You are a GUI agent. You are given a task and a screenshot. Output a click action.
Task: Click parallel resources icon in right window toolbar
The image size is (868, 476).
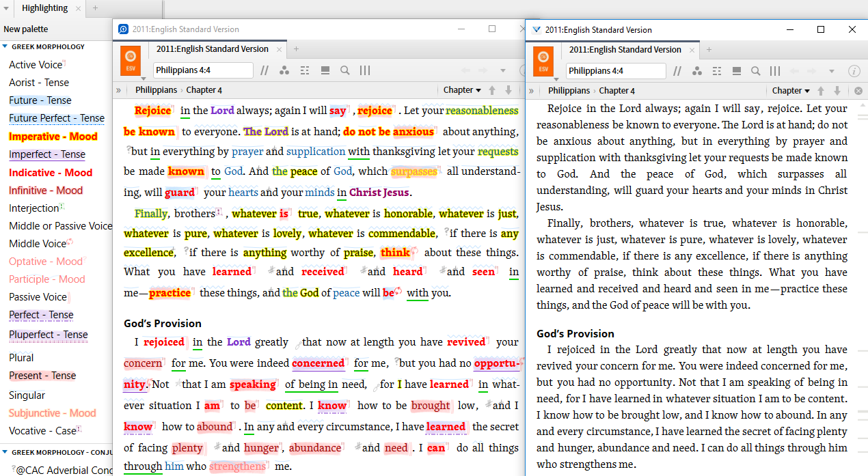tap(677, 71)
